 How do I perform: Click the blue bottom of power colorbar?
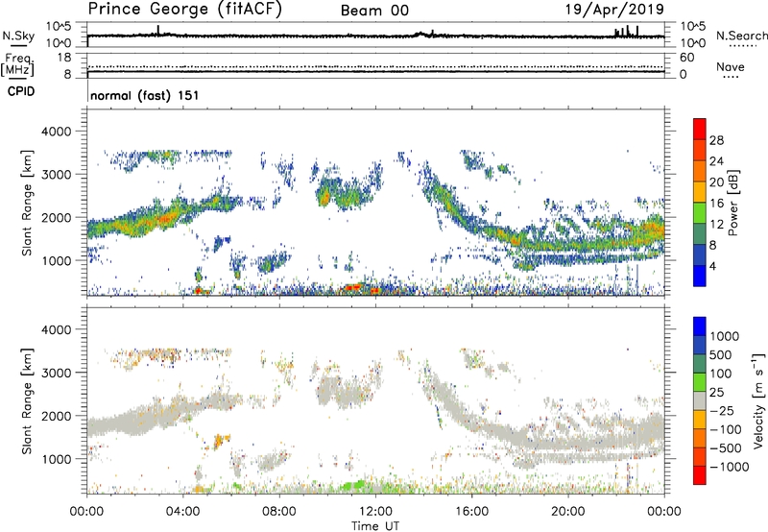click(x=700, y=276)
